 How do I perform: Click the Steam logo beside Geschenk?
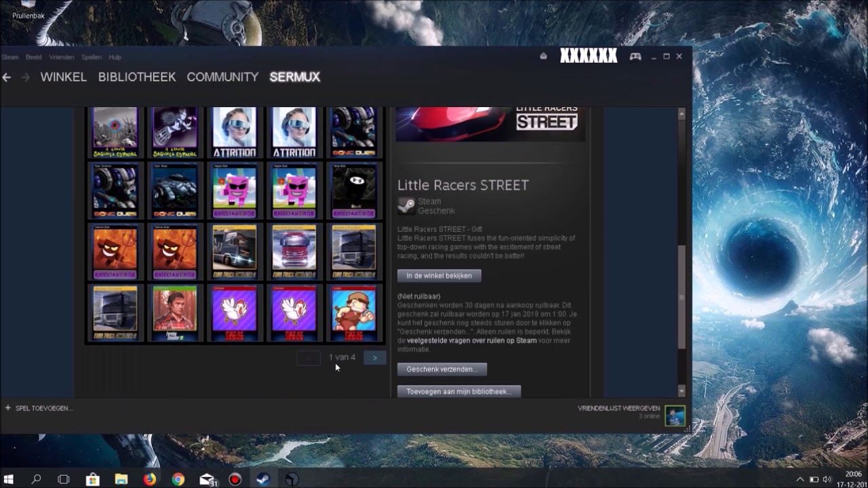[406, 206]
